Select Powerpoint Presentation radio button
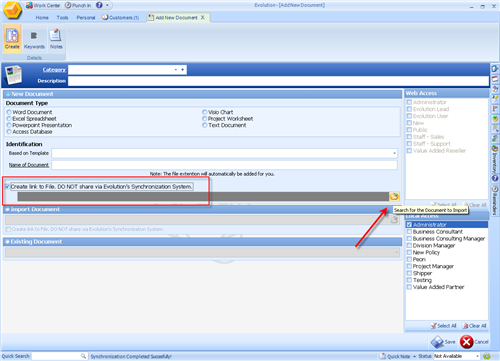This screenshot has width=500, height=361. pos(9,125)
